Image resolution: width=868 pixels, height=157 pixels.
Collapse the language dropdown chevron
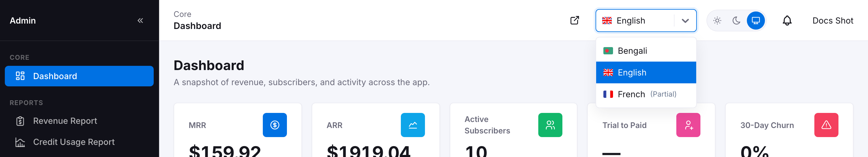tap(685, 21)
